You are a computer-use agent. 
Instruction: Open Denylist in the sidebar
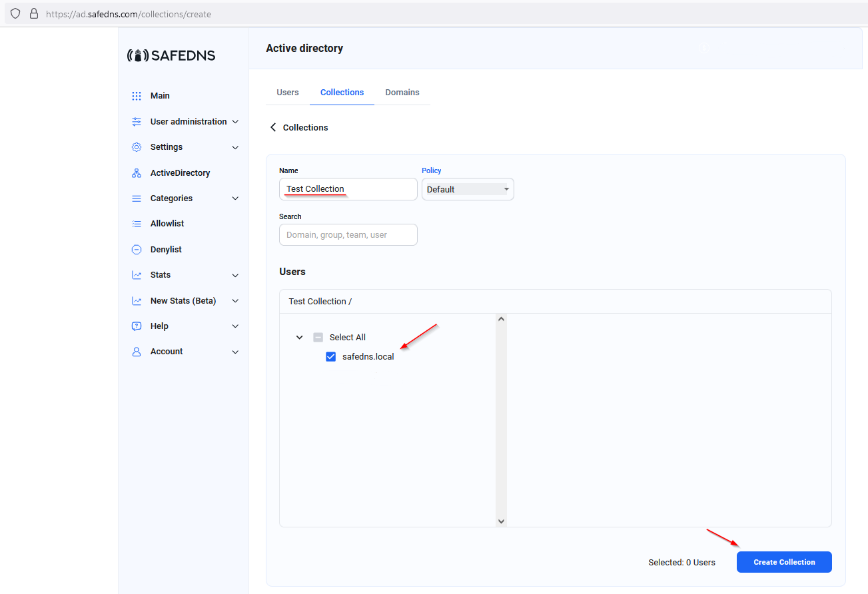[166, 250]
